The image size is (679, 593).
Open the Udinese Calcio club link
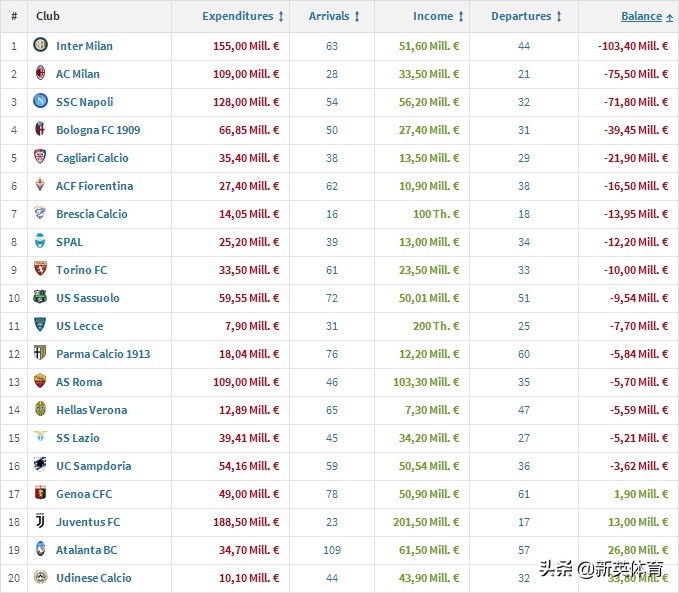(x=93, y=578)
